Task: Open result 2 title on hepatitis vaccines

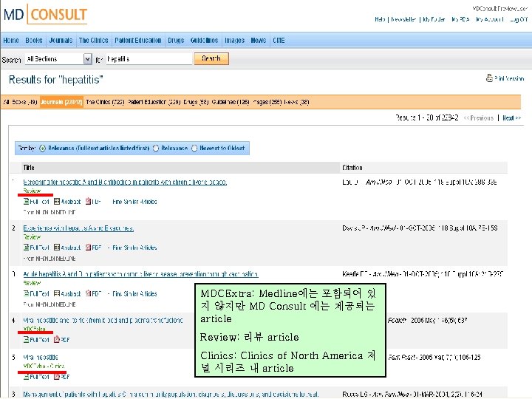Action: (78, 228)
